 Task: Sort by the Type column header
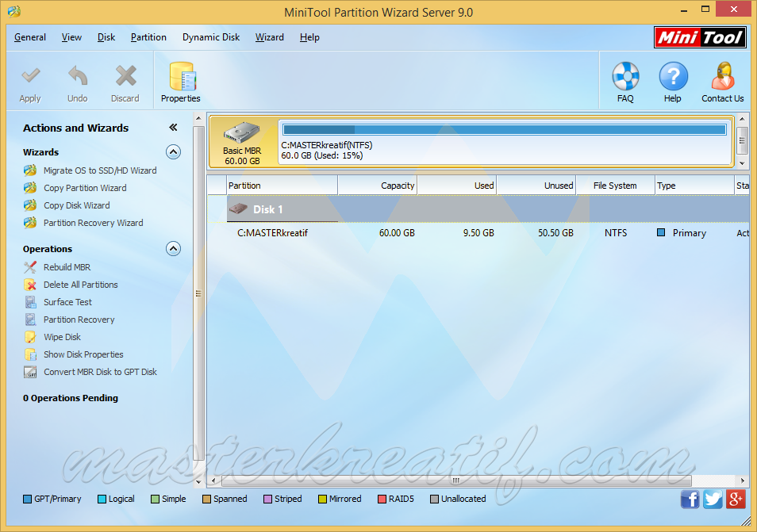tap(695, 186)
